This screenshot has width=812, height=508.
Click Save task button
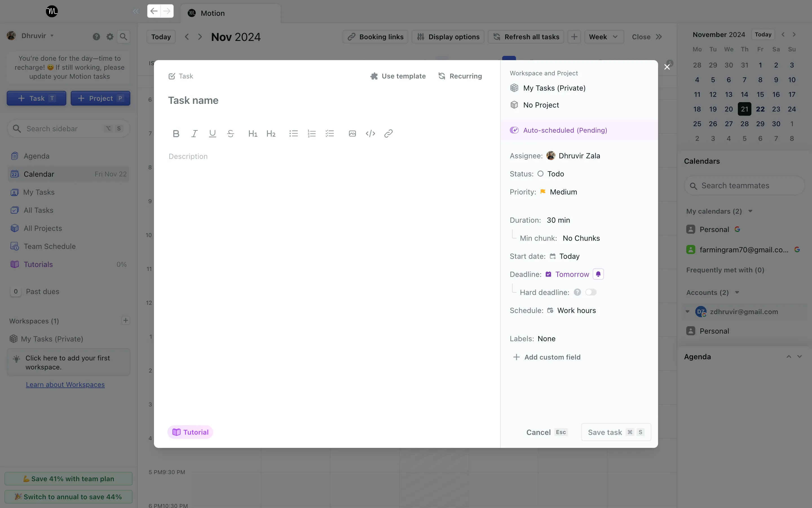click(616, 432)
